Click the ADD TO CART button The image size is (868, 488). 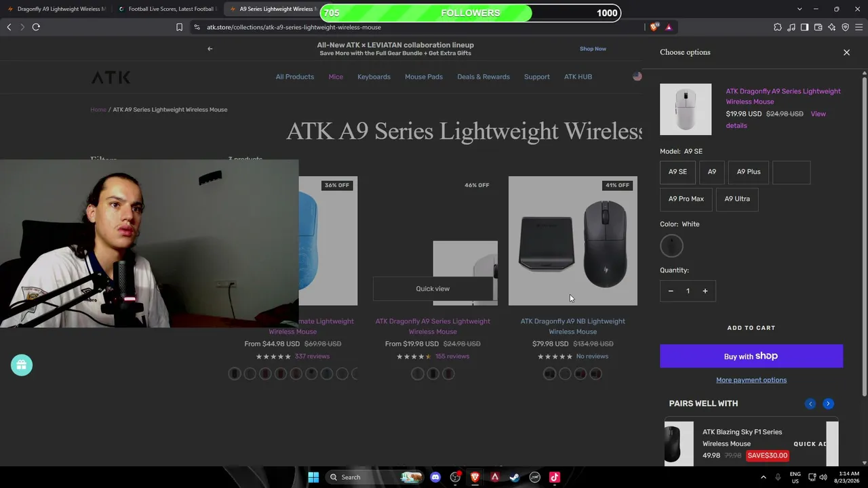click(x=751, y=328)
